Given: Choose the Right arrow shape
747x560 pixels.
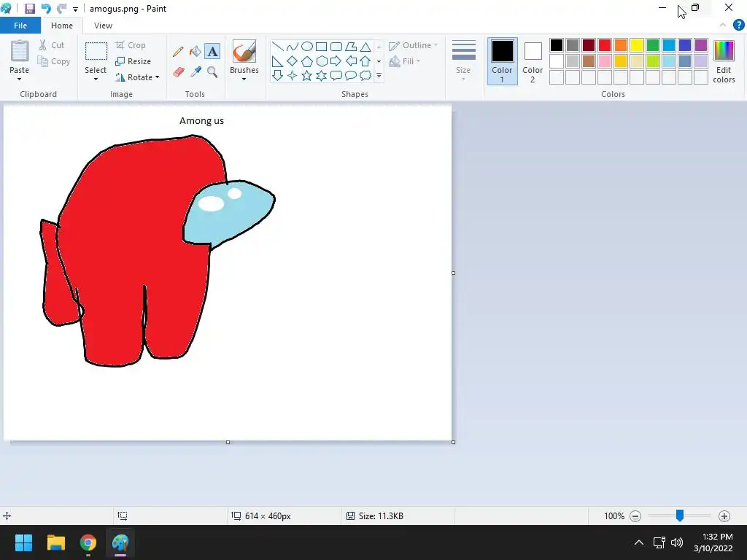Looking at the screenshot, I should [x=336, y=61].
